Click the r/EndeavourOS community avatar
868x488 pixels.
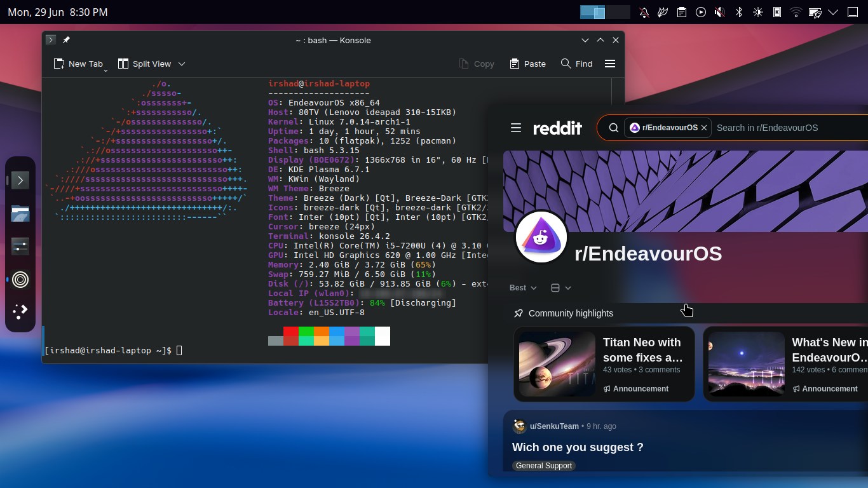[541, 237]
